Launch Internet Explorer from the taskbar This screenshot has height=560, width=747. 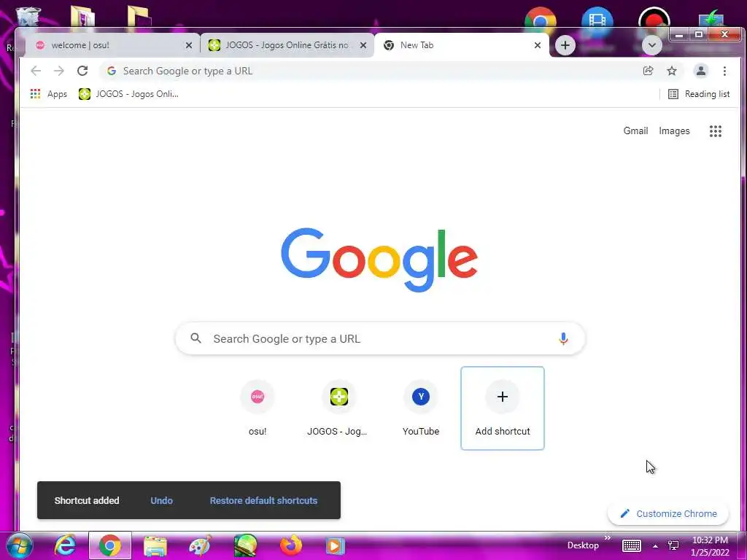click(x=65, y=545)
